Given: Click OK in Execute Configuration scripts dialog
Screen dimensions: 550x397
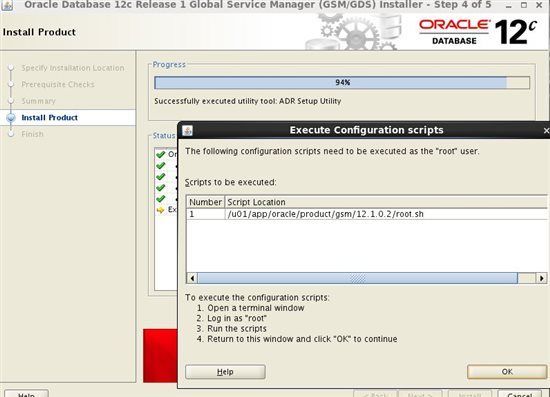Looking at the screenshot, I should pyautogui.click(x=507, y=372).
